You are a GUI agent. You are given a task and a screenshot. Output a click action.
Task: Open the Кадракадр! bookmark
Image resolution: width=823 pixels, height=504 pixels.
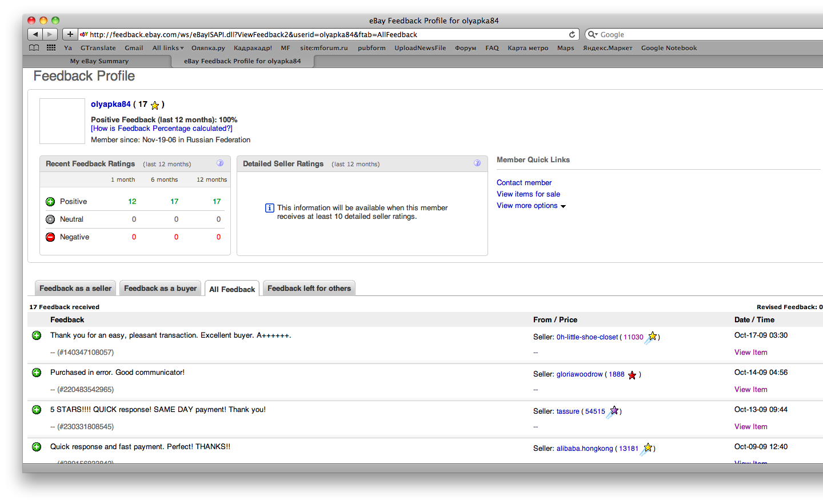[x=253, y=48]
